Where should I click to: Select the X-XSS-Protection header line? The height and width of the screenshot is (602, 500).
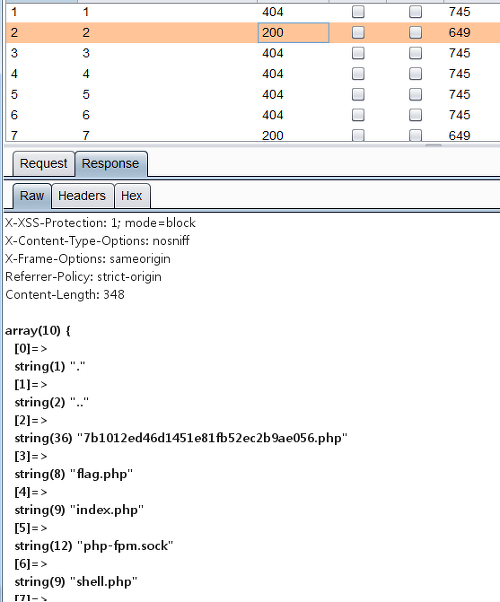pyautogui.click(x=100, y=223)
